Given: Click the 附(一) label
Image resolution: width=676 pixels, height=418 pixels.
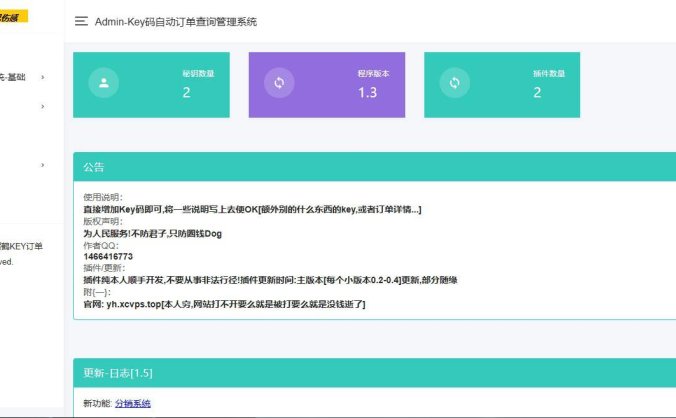Looking at the screenshot, I should click(x=97, y=292).
